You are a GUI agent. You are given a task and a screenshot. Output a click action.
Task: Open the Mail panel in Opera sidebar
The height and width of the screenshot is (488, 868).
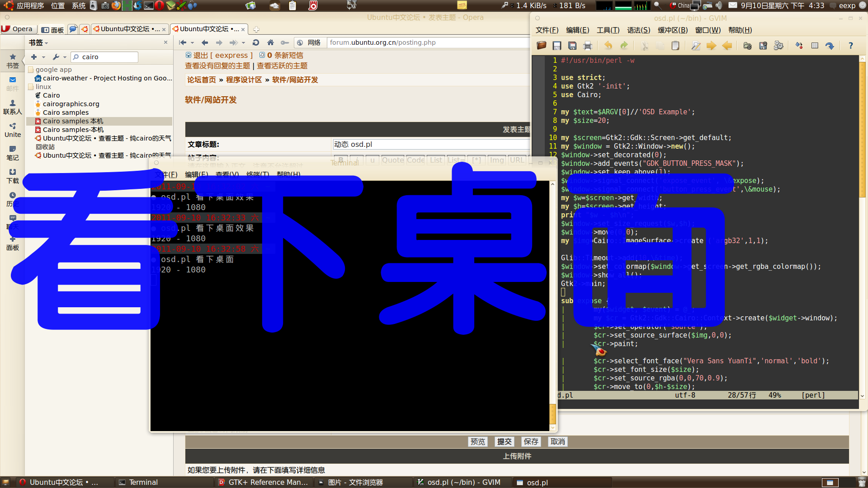[13, 84]
